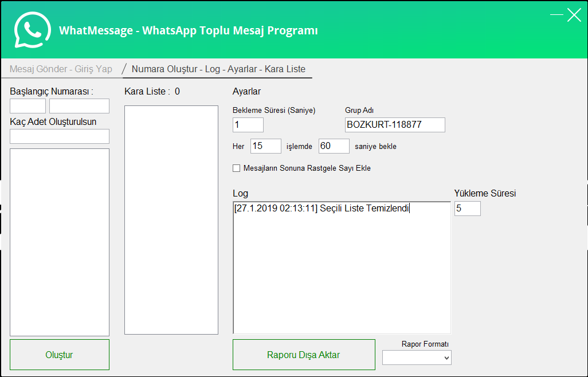
Task: Click Raporu Dışa Aktar button
Action: pyautogui.click(x=304, y=355)
